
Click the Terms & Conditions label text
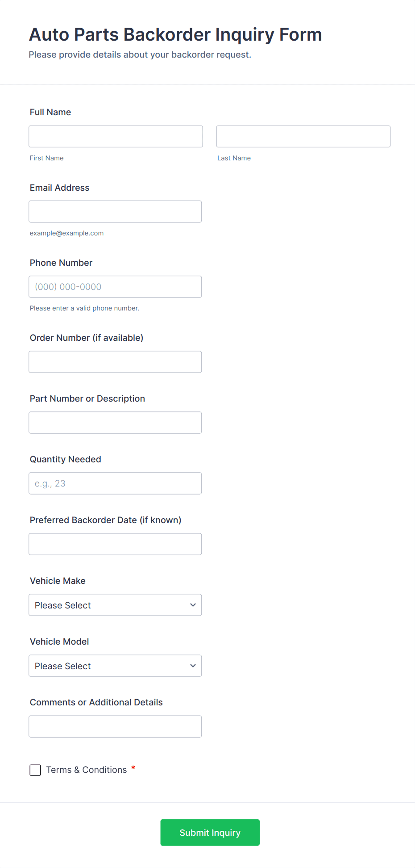click(x=87, y=770)
